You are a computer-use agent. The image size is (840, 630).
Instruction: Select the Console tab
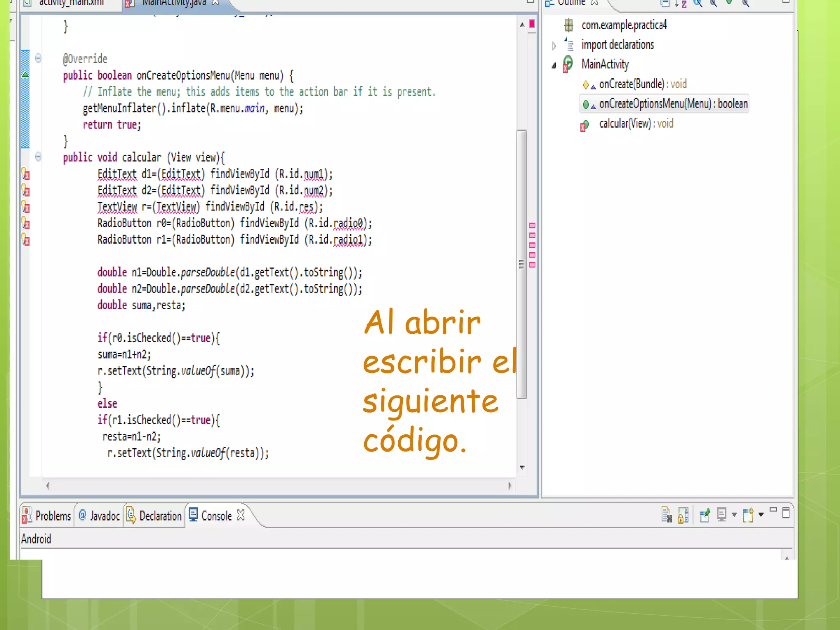216,516
